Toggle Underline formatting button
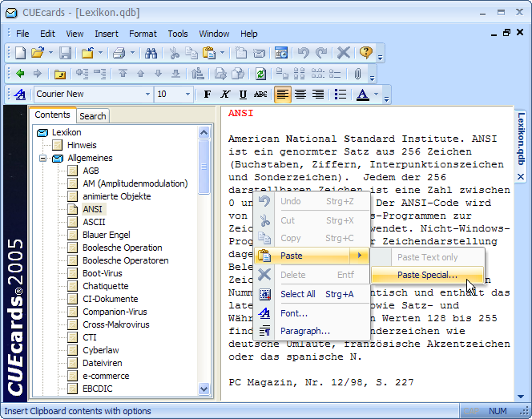Image resolution: width=532 pixels, height=419 pixels. [x=243, y=95]
